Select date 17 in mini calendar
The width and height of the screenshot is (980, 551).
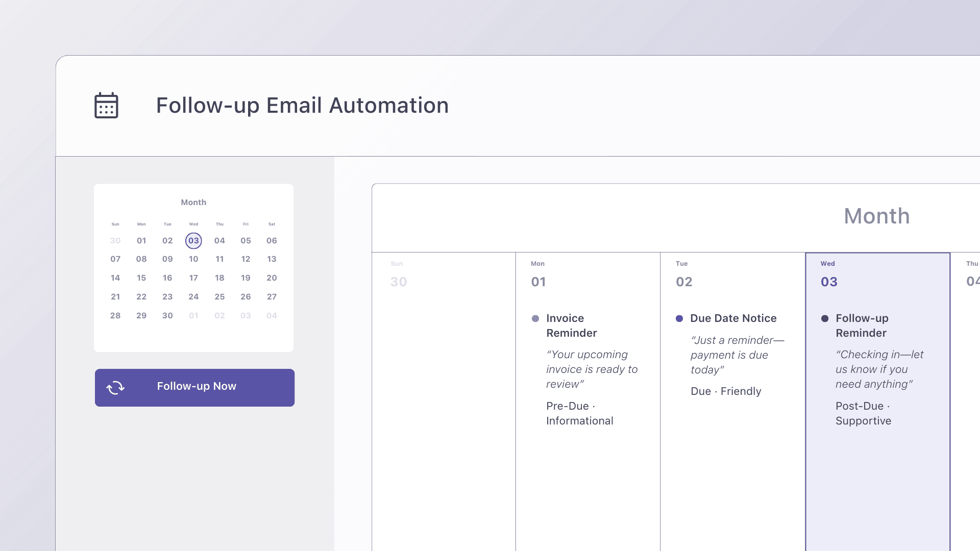click(x=193, y=278)
